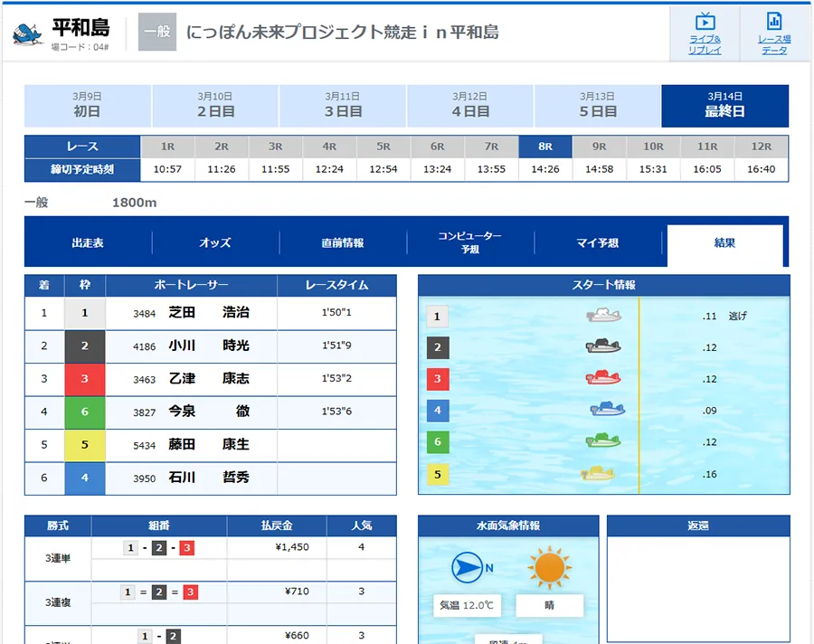This screenshot has height=644, width=814.
Task: Click the sunny weather sun icon
Action: click(548, 568)
